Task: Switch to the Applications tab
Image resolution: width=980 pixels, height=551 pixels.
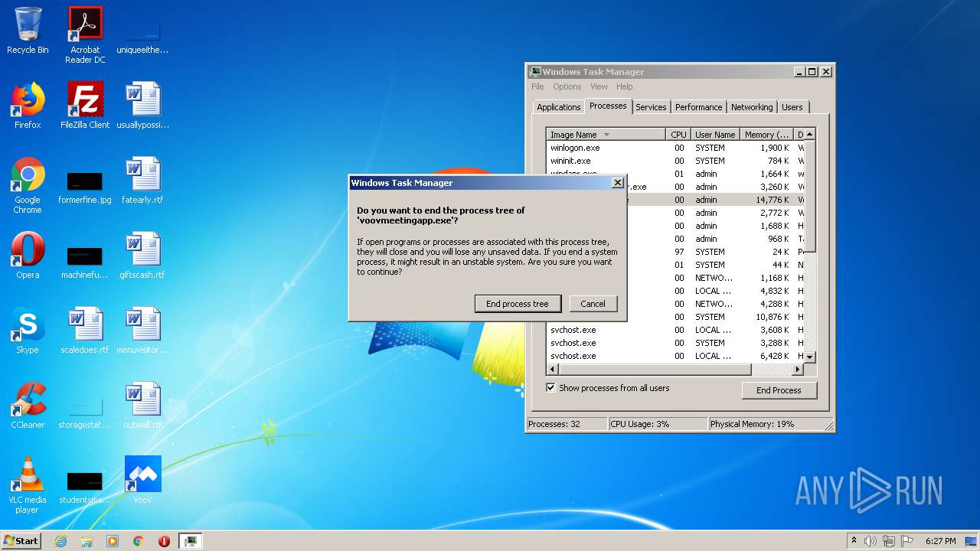Action: pyautogui.click(x=559, y=107)
